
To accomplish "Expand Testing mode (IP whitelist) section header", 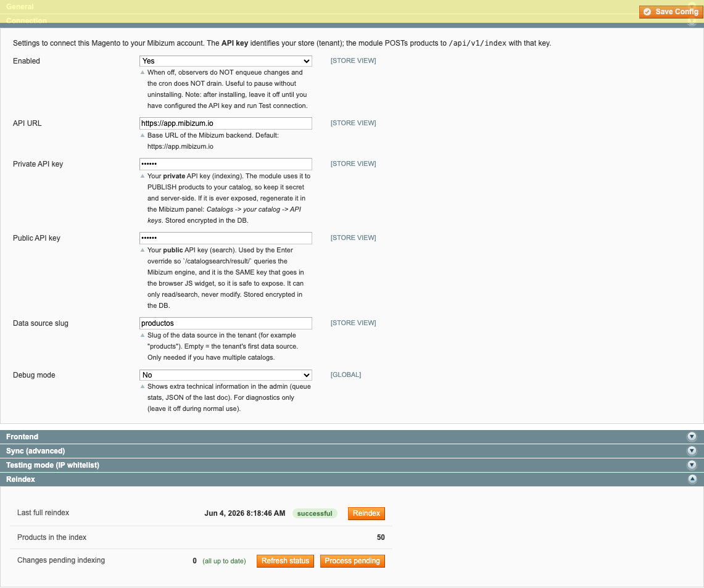I will tap(352, 465).
